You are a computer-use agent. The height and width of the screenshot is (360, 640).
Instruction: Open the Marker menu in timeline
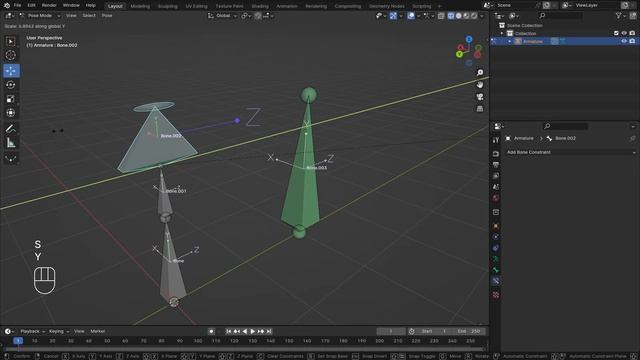[98, 331]
